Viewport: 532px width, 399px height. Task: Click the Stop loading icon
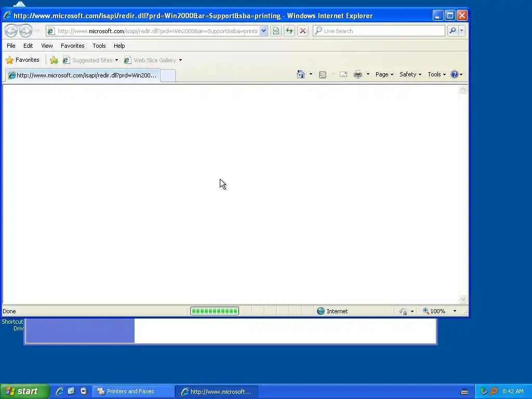(303, 31)
